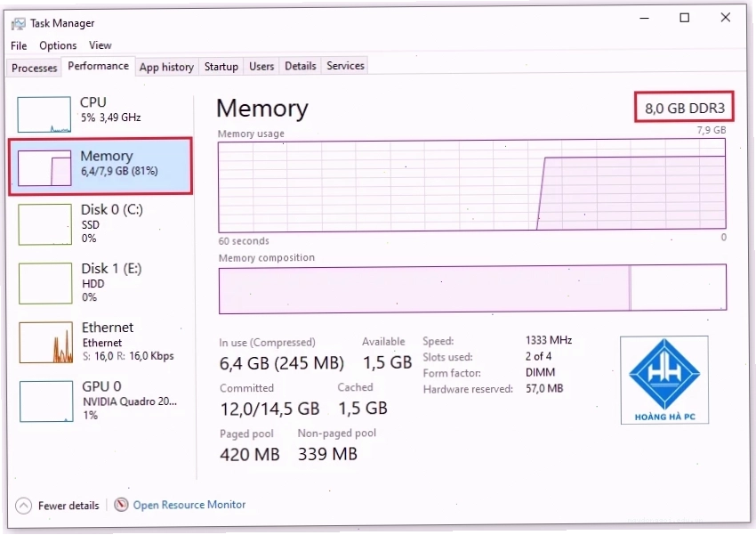This screenshot has height=535, width=756.
Task: Open the Services tab
Action: point(345,65)
